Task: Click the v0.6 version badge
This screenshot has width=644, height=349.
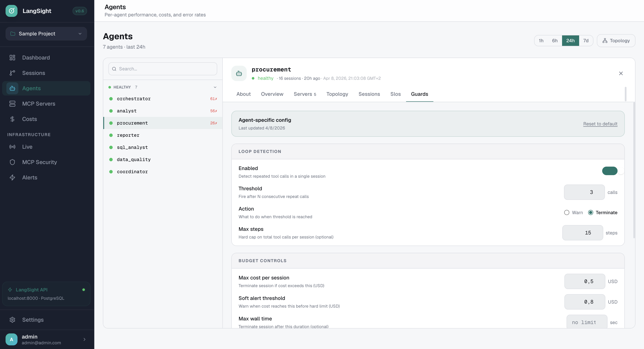Action: coord(80,11)
